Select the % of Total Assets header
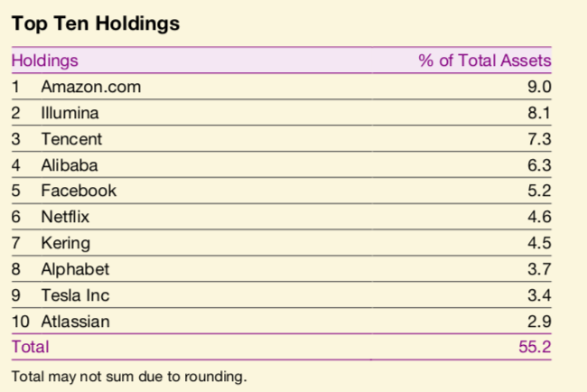 point(484,61)
